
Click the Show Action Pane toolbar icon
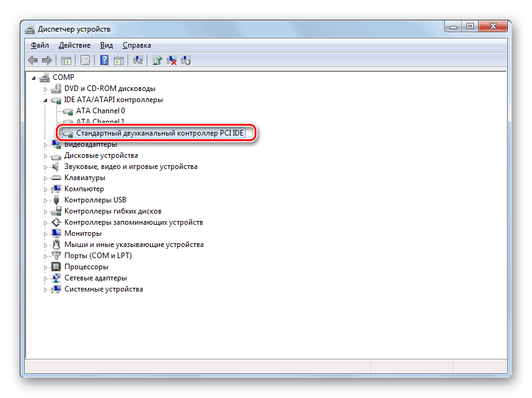tap(118, 60)
